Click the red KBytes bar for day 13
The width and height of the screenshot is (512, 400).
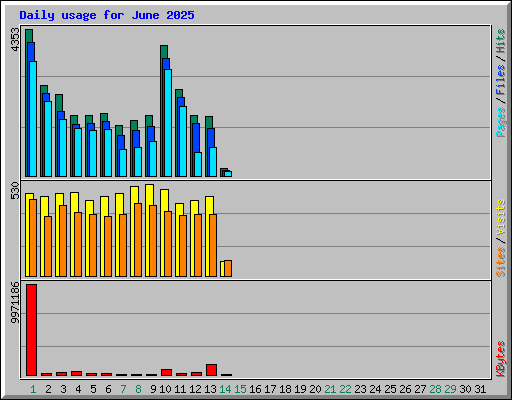[x=211, y=370]
